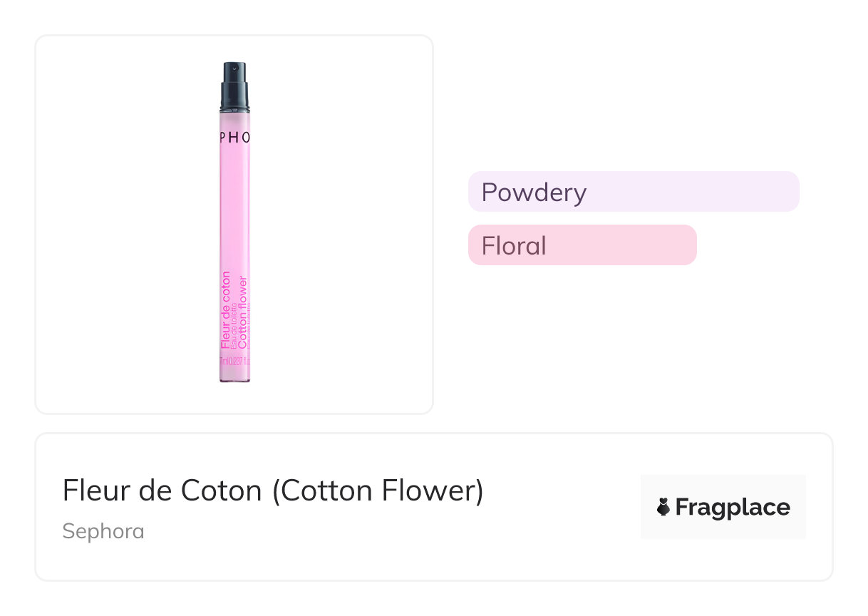Viewport: 868px width, 616px height.
Task: Click the bottom base of the perfume bottle
Action: click(x=234, y=377)
